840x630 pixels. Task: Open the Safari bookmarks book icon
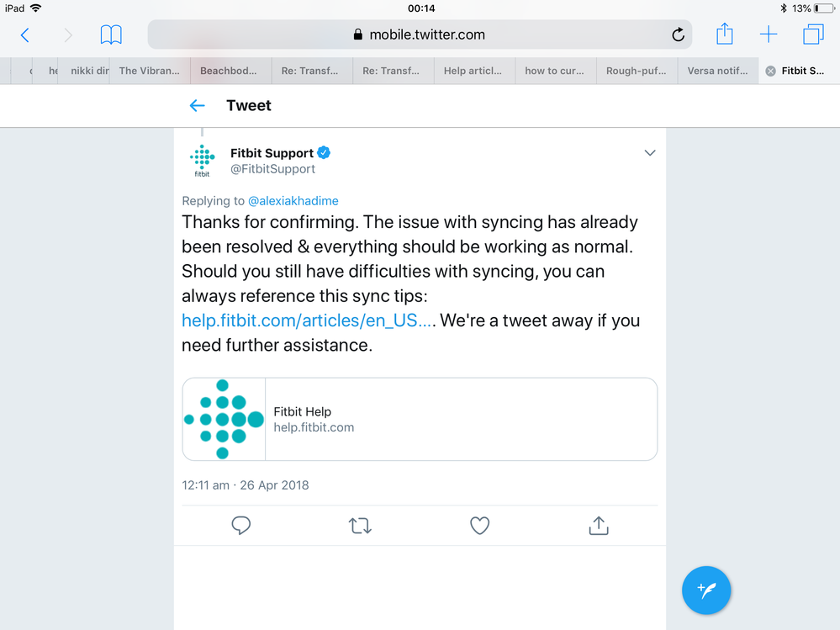coord(111,34)
